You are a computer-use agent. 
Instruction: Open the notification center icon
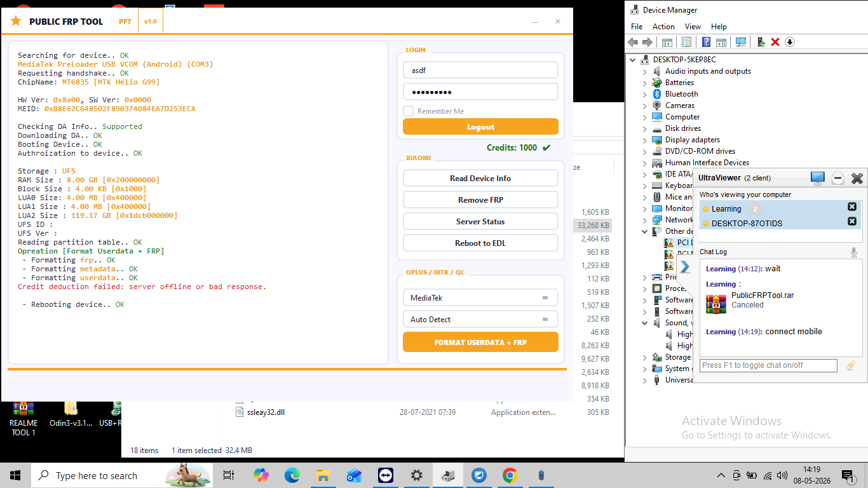click(848, 475)
